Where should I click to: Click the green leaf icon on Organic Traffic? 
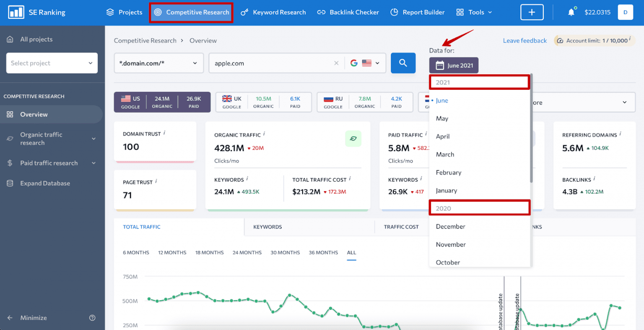pyautogui.click(x=353, y=138)
